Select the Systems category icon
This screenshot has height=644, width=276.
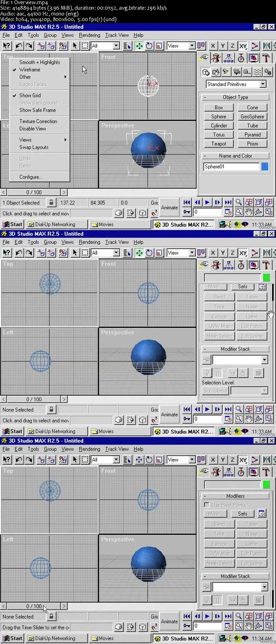[x=268, y=72]
